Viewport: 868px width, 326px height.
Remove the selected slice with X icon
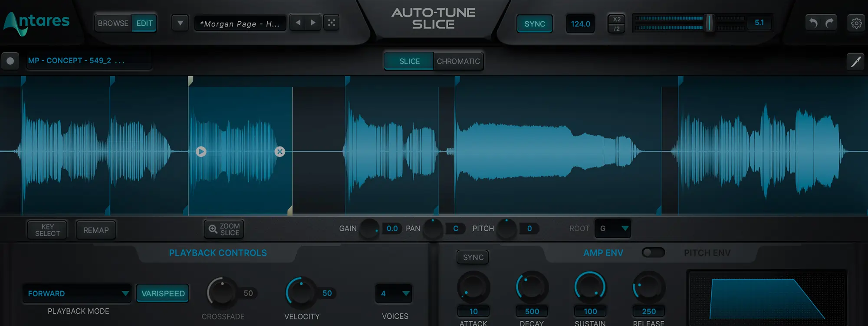[280, 152]
